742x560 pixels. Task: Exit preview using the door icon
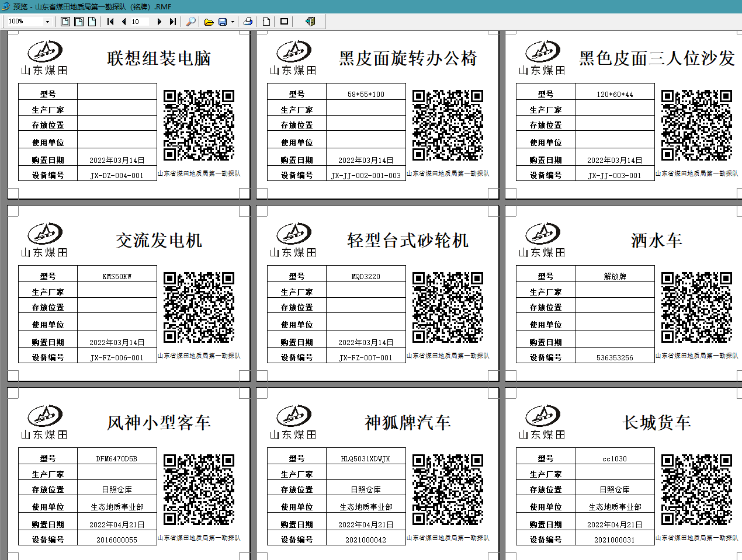(310, 22)
